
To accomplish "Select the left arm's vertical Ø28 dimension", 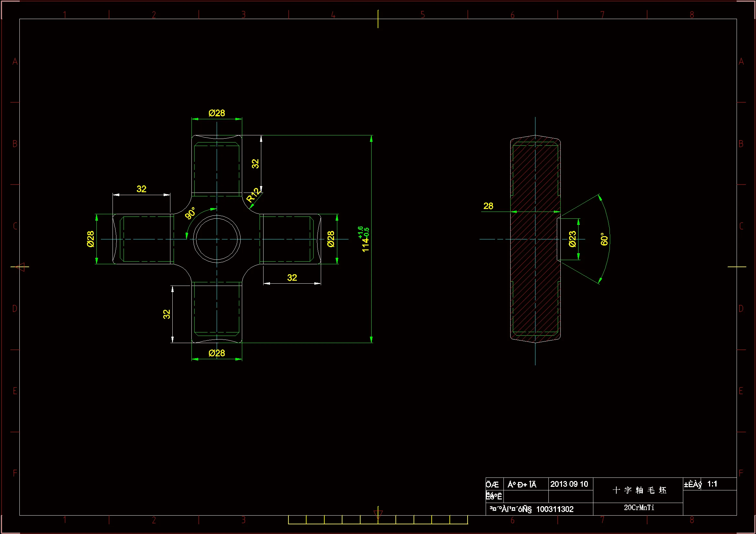I will [x=91, y=239].
